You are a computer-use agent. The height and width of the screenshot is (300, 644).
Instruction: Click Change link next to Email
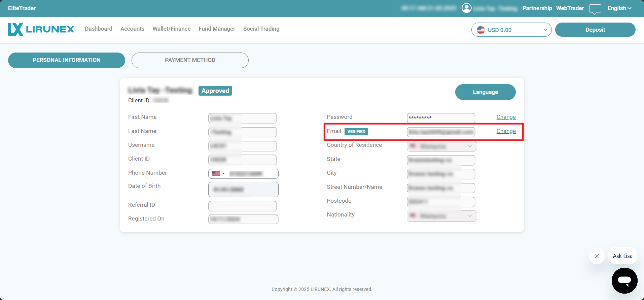(506, 131)
